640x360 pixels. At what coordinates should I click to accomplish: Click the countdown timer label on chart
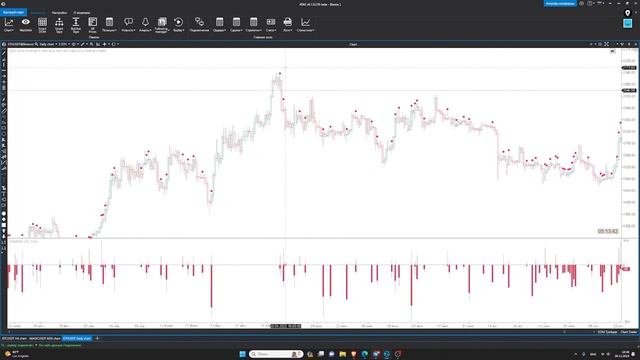(608, 231)
